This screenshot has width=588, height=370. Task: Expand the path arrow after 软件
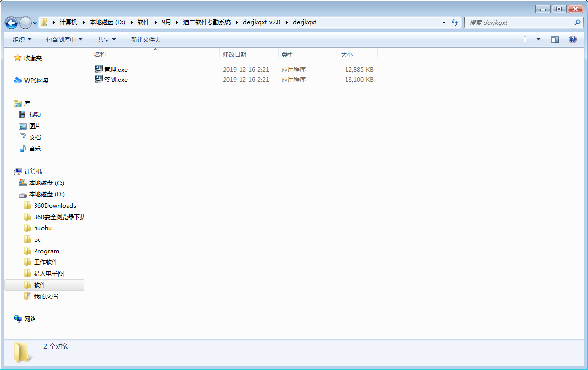pos(155,22)
